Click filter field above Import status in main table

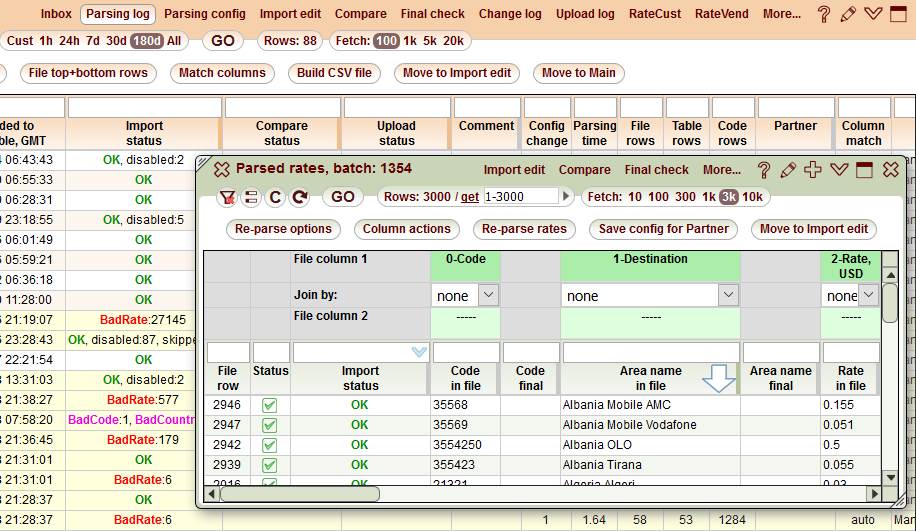(x=144, y=107)
